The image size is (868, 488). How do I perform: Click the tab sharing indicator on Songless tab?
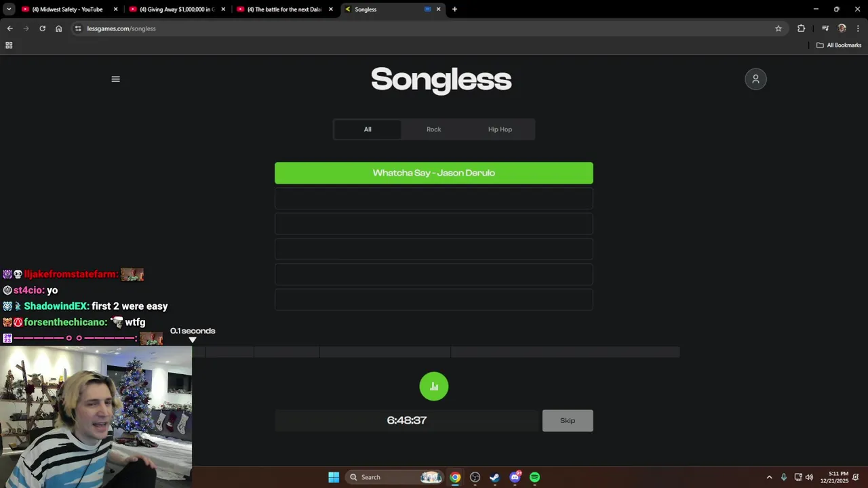427,9
